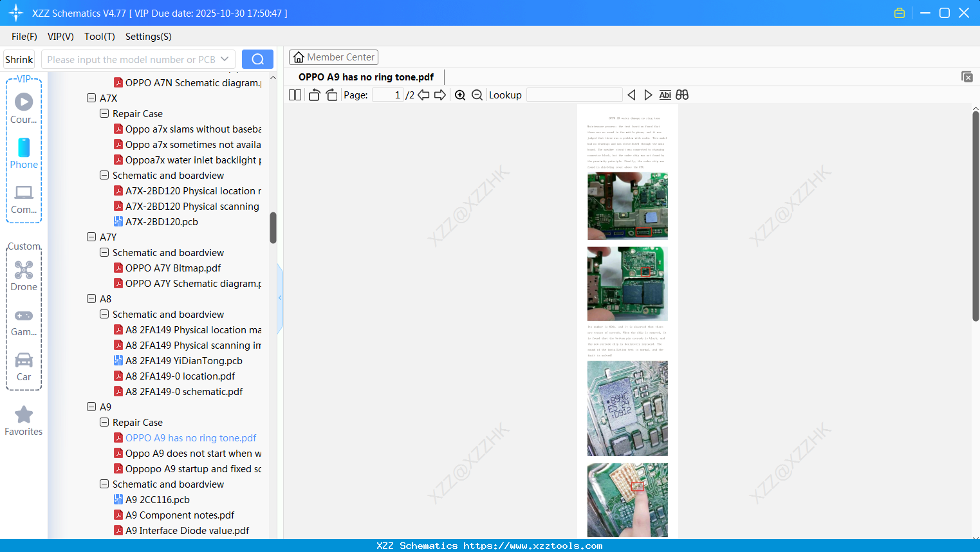Viewport: 980px width, 552px height.
Task: Collapse Schematic and boardview under A9
Action: click(104, 484)
